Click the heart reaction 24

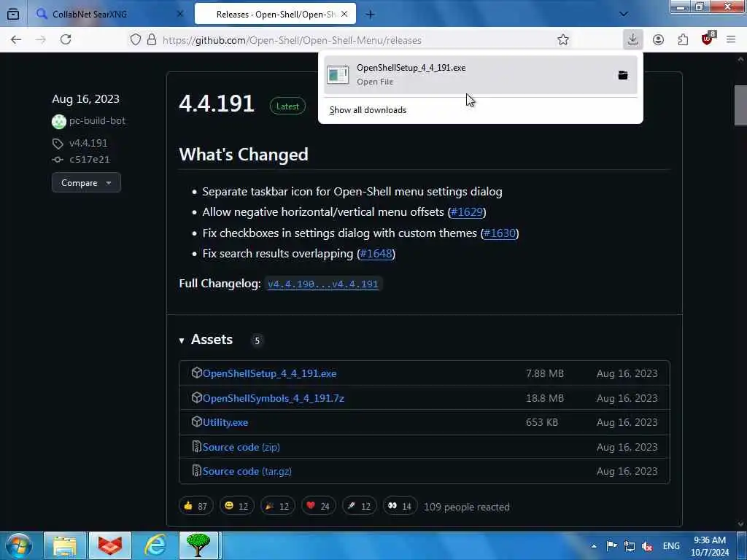319,506
